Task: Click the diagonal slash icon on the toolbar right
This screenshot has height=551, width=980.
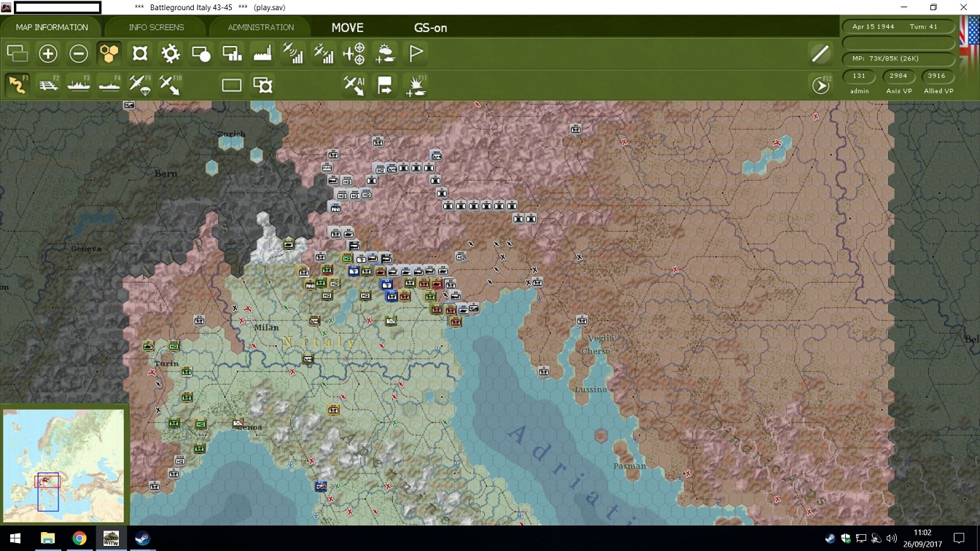Action: 820,53
